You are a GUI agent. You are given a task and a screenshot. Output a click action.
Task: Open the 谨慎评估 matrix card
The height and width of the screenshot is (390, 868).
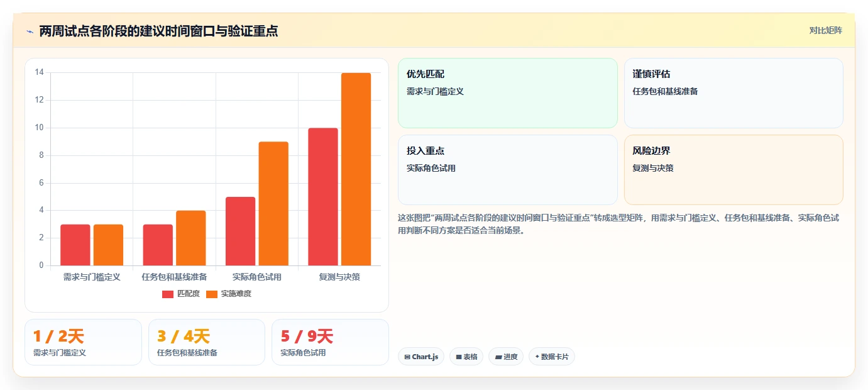733,93
